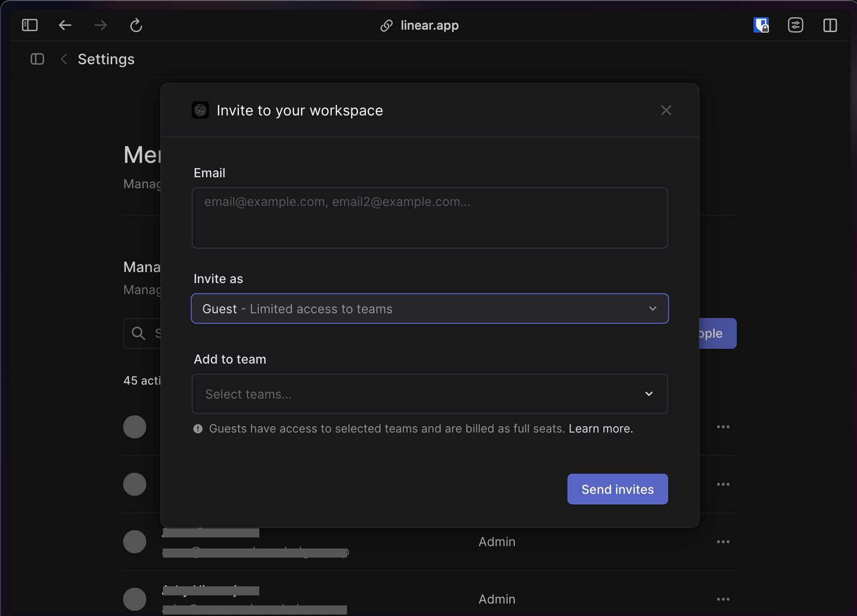Click the linear.app address bar text
Image resolution: width=857 pixels, height=616 pixels.
(429, 25)
